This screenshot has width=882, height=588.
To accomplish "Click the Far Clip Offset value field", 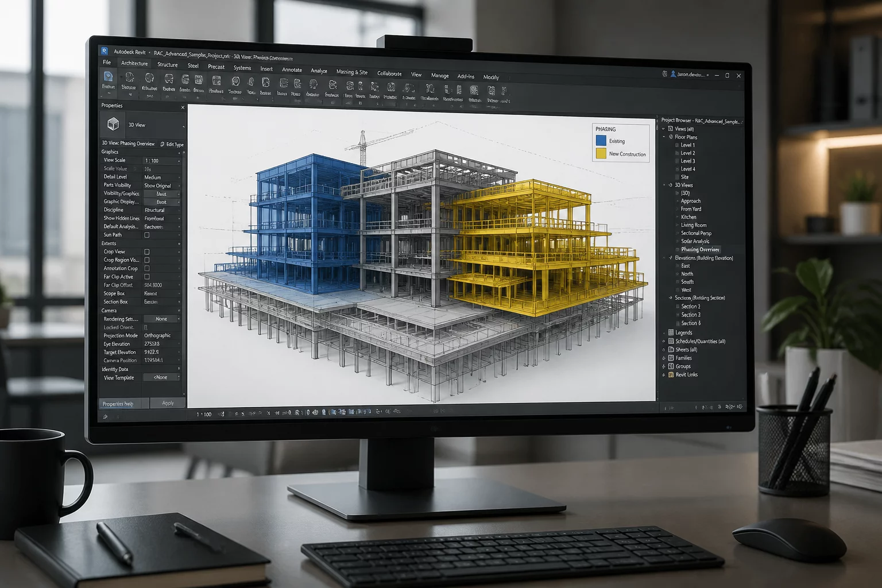I will [161, 285].
